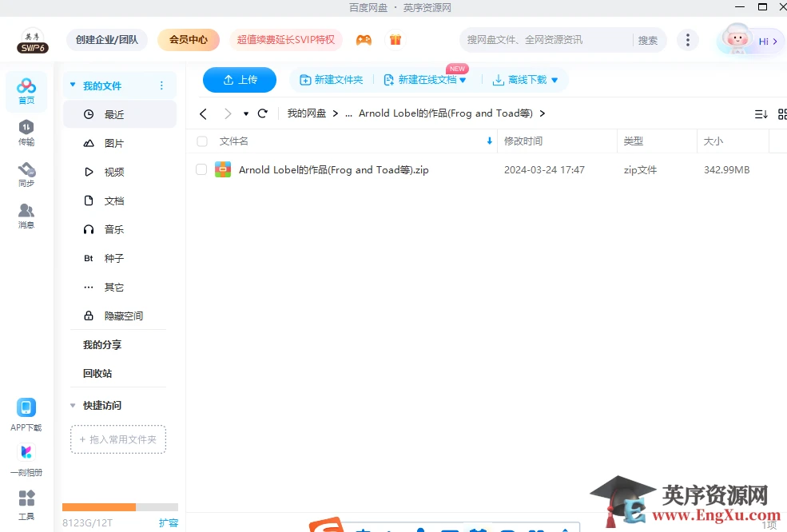Click 创建企业/团队 button
787x532 pixels.
pyautogui.click(x=107, y=40)
